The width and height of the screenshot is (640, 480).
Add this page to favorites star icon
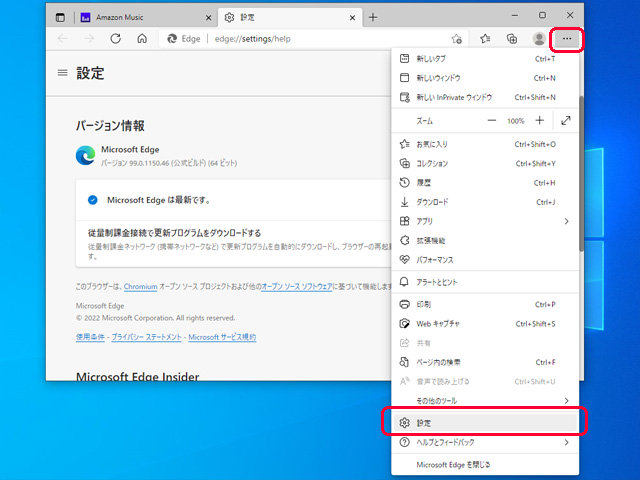456,39
